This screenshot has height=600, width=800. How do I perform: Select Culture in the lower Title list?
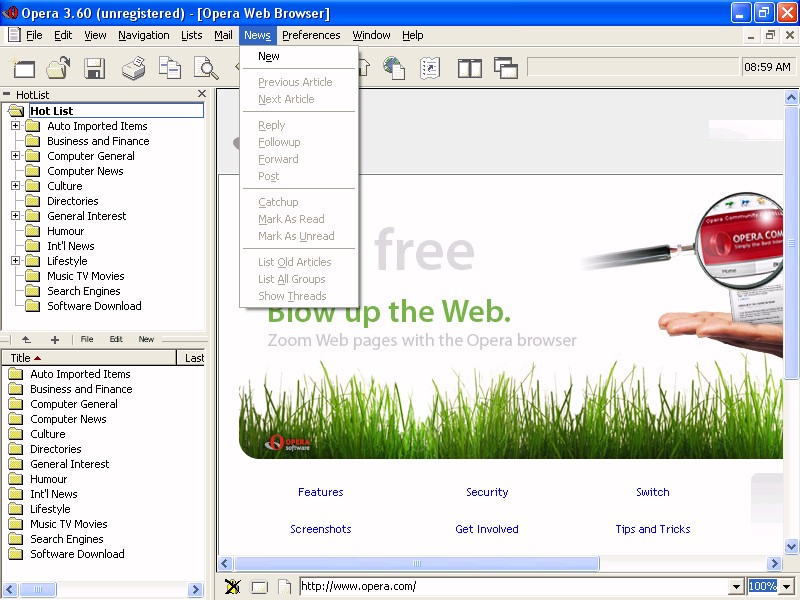coord(47,434)
